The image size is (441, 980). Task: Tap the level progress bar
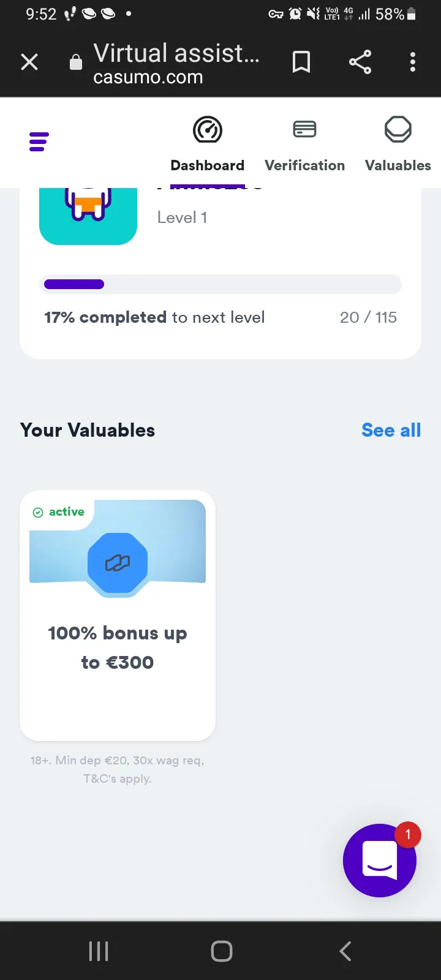[221, 284]
